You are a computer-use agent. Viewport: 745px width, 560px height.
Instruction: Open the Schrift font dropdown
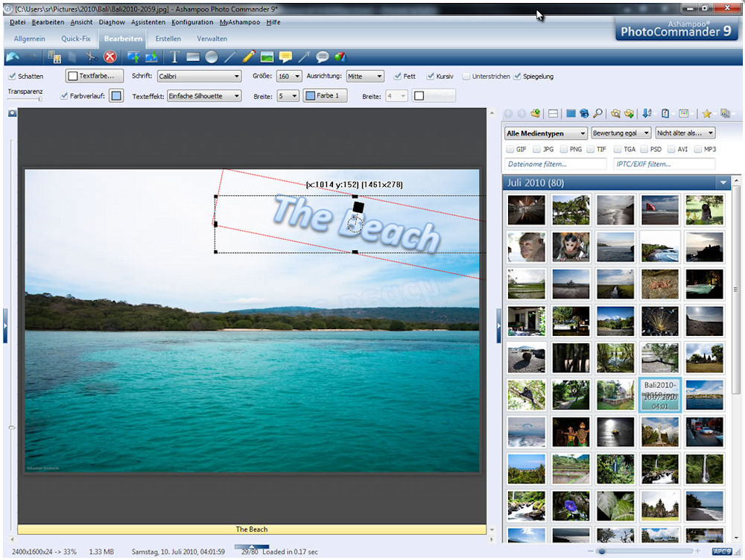[200, 77]
